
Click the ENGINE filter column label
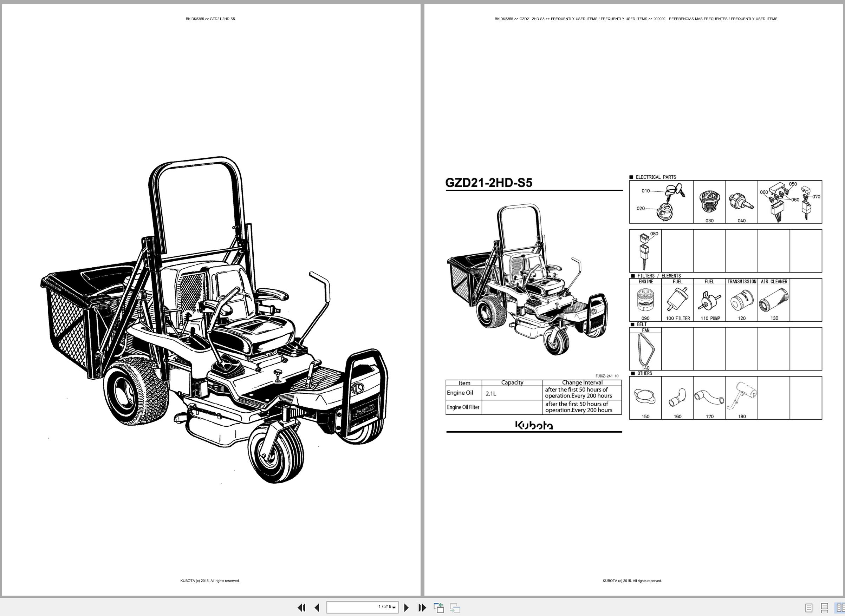(646, 282)
